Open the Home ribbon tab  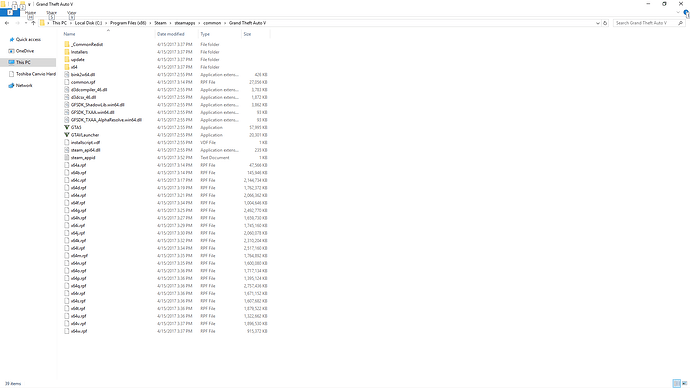tap(30, 13)
